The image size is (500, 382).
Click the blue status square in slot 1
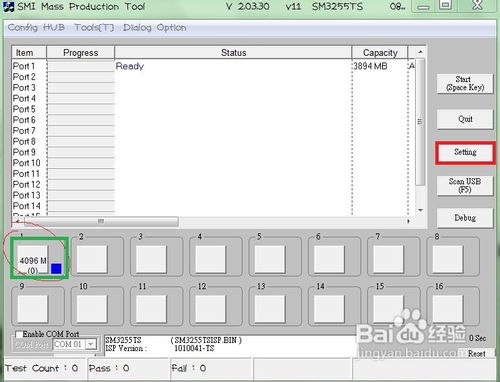(x=56, y=269)
